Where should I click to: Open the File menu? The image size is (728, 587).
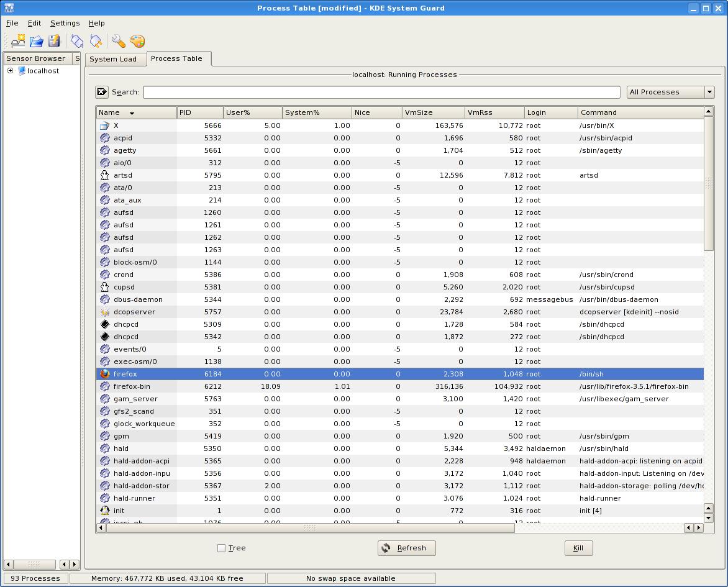coord(12,23)
